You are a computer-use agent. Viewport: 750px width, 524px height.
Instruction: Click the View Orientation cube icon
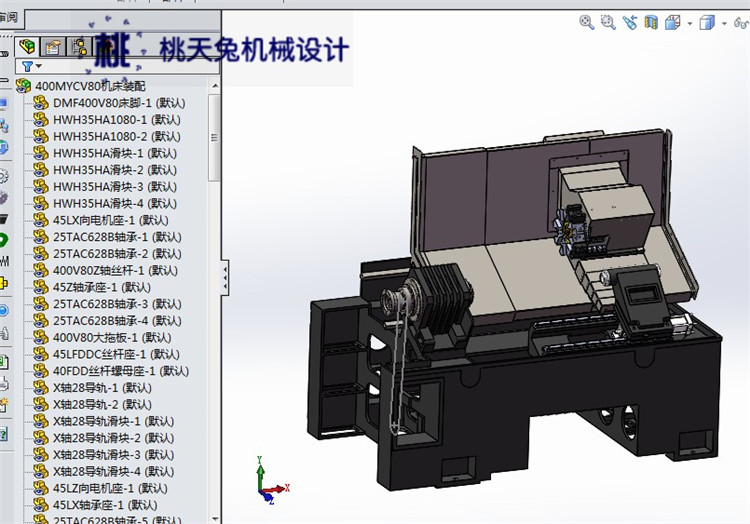coord(673,22)
